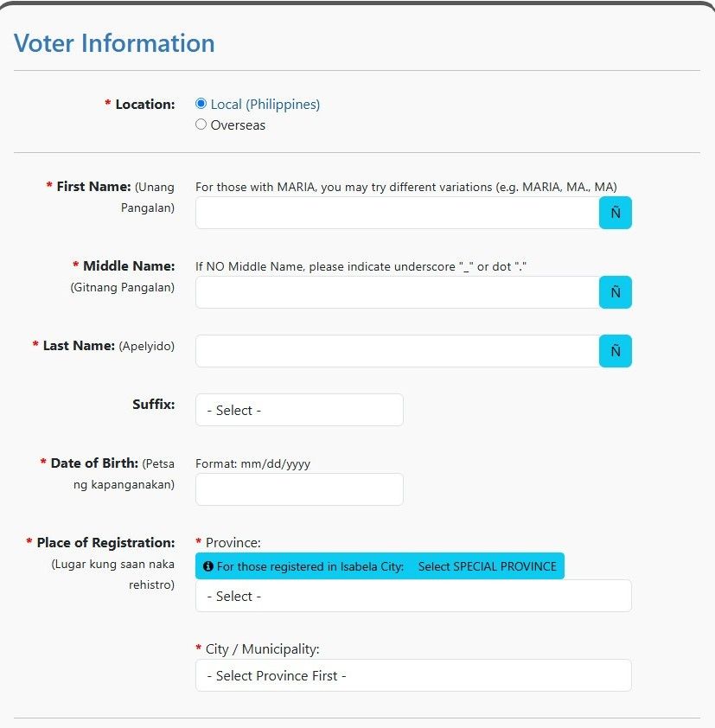Focus the Middle Name text field
Viewport: 715px width, 728px height.
pyautogui.click(x=398, y=292)
